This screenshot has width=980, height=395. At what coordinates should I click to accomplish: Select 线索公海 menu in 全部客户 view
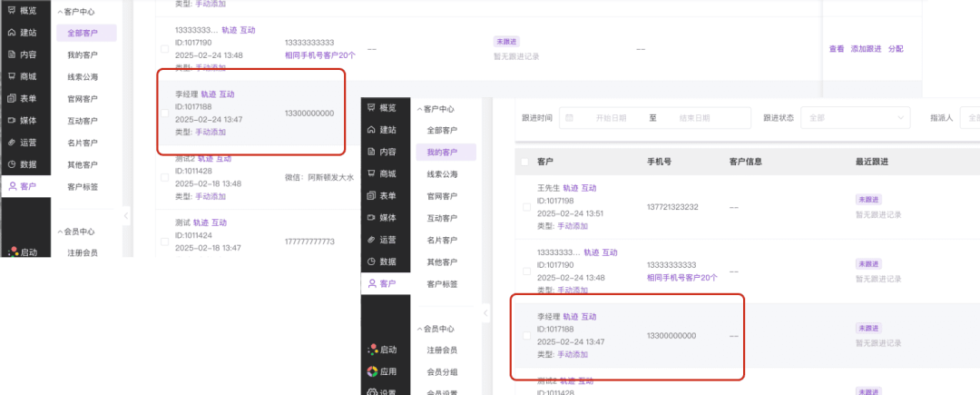[83, 77]
